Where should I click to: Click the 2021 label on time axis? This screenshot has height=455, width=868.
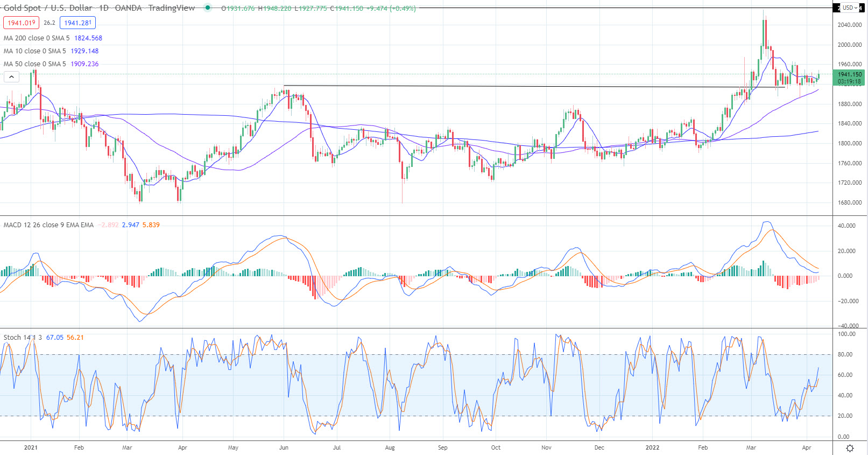click(x=31, y=447)
